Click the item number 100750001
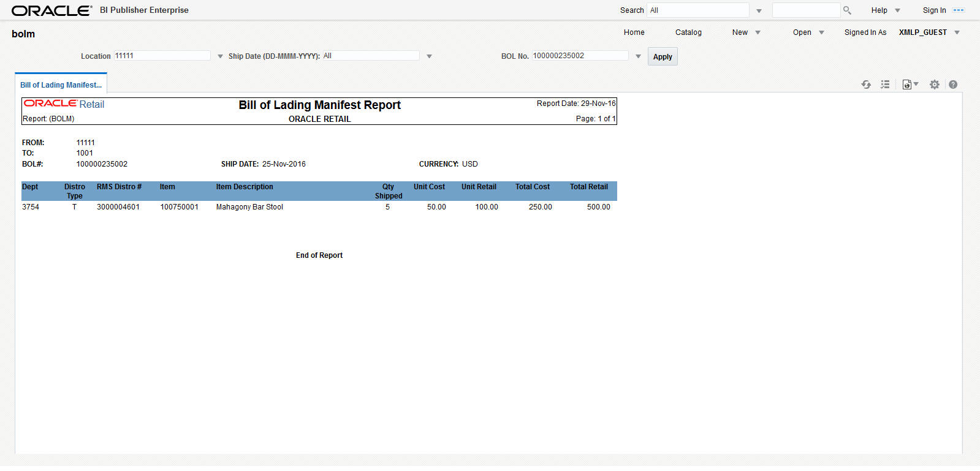Viewport: 980px width, 471px height. (180, 207)
